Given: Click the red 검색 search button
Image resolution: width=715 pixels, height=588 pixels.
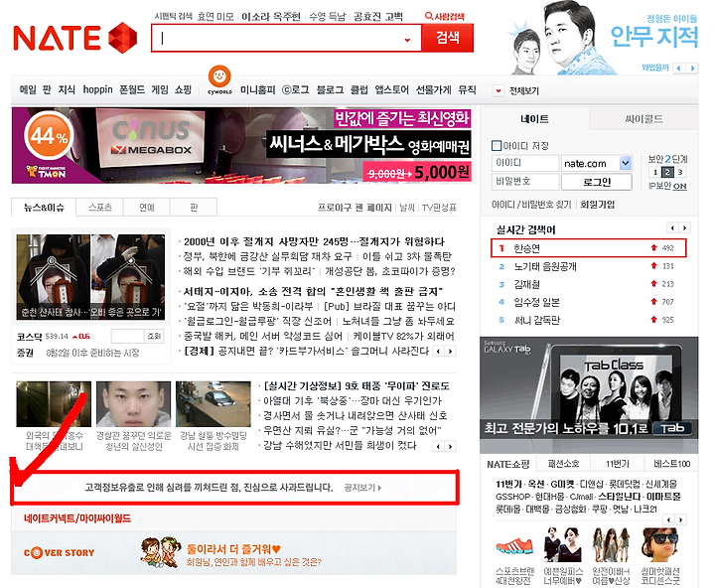Looking at the screenshot, I should coord(447,38).
